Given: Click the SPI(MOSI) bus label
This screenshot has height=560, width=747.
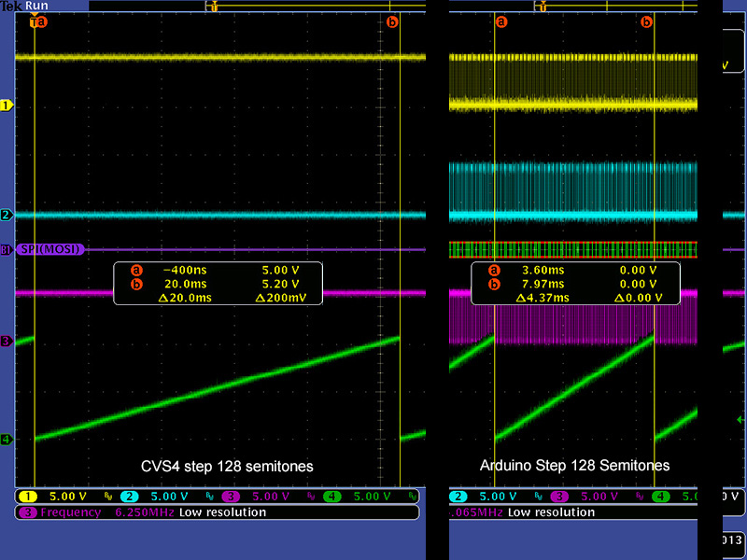Looking at the screenshot, I should tap(49, 249).
